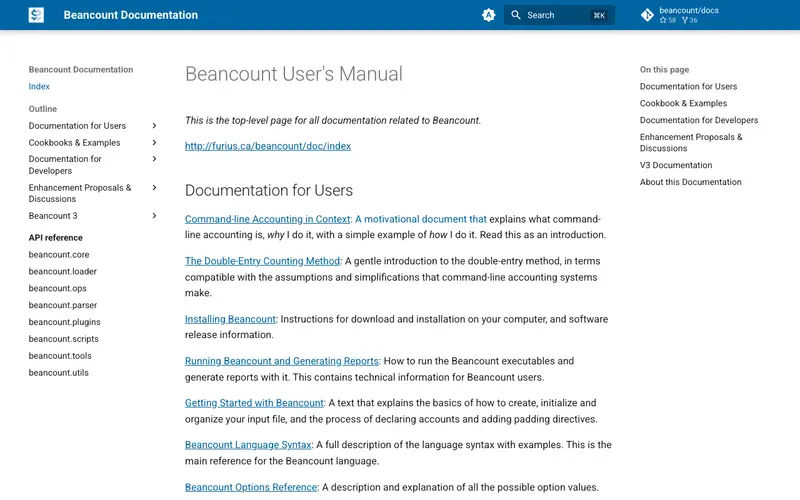Open beancount.plugins API page
The width and height of the screenshot is (800, 500).
point(64,322)
